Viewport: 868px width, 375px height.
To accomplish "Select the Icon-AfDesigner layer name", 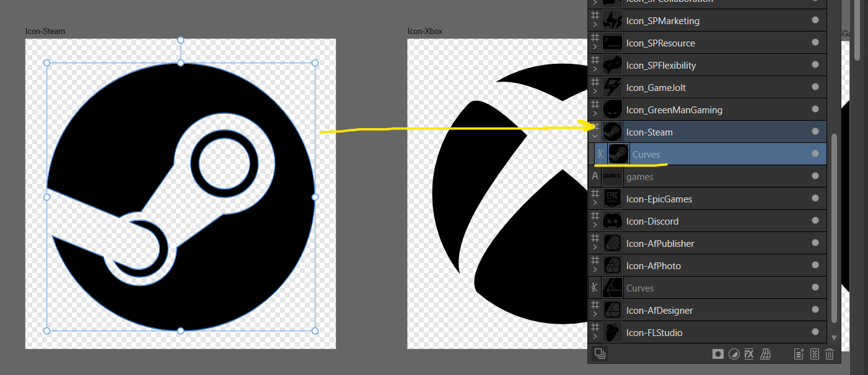I will tap(659, 310).
